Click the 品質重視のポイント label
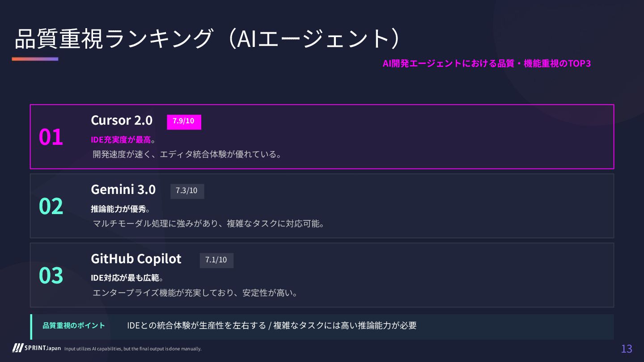The width and height of the screenshot is (644, 362). [x=74, y=325]
